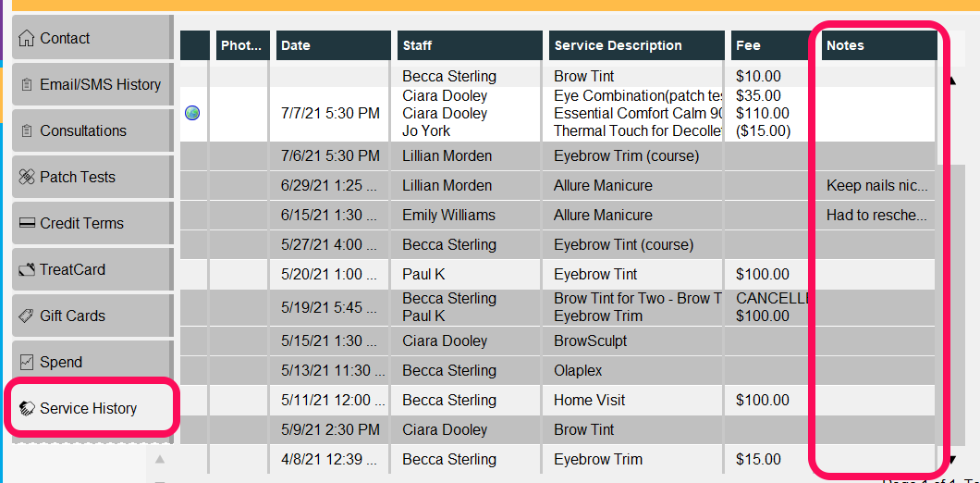Sort by the Service Description column header
The height and width of the screenshot is (483, 980).
coord(636,45)
